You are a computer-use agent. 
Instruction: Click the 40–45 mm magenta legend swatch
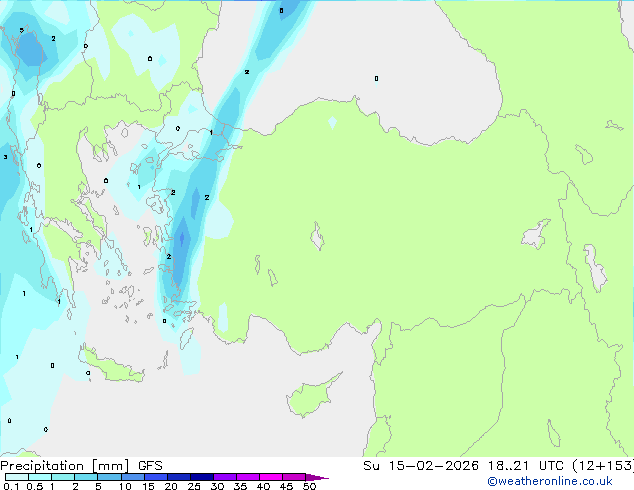click(x=271, y=477)
